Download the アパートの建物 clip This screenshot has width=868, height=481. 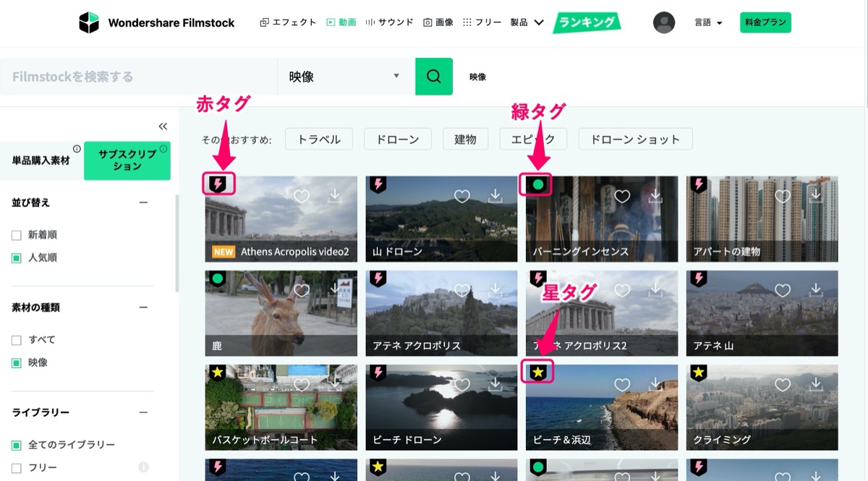pyautogui.click(x=816, y=195)
